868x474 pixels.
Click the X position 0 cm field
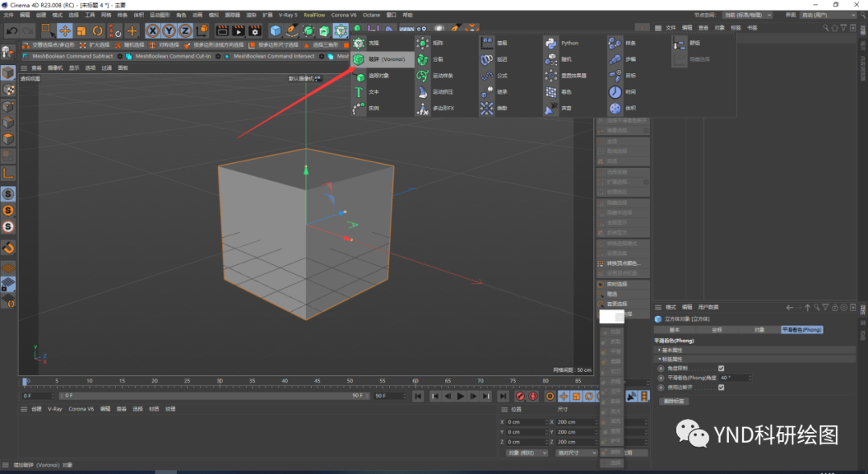pos(527,422)
